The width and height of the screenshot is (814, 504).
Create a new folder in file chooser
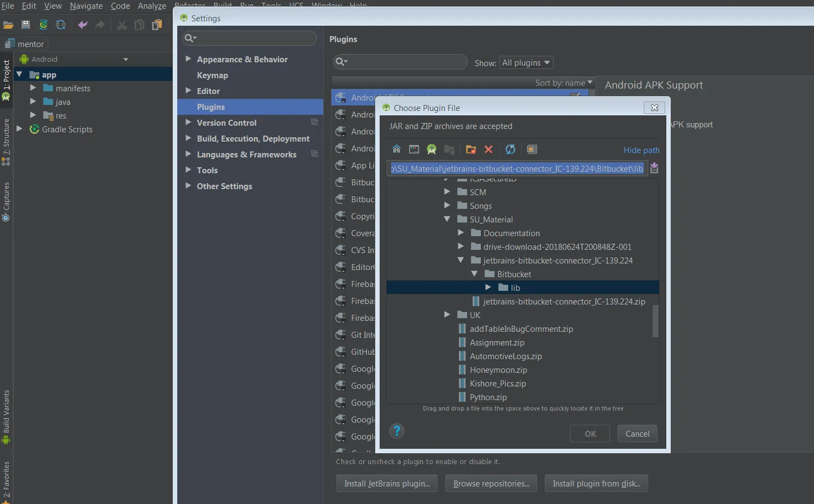tap(470, 149)
